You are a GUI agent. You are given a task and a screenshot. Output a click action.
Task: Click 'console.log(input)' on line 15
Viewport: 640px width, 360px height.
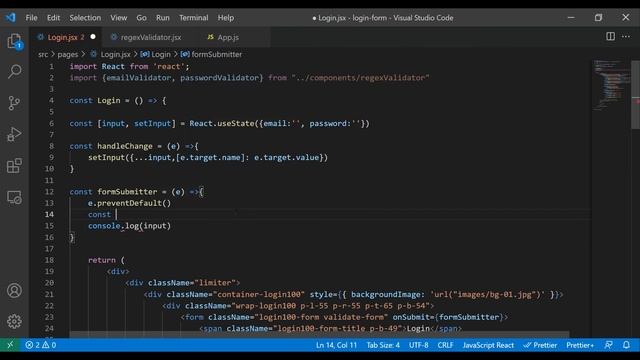point(129,226)
